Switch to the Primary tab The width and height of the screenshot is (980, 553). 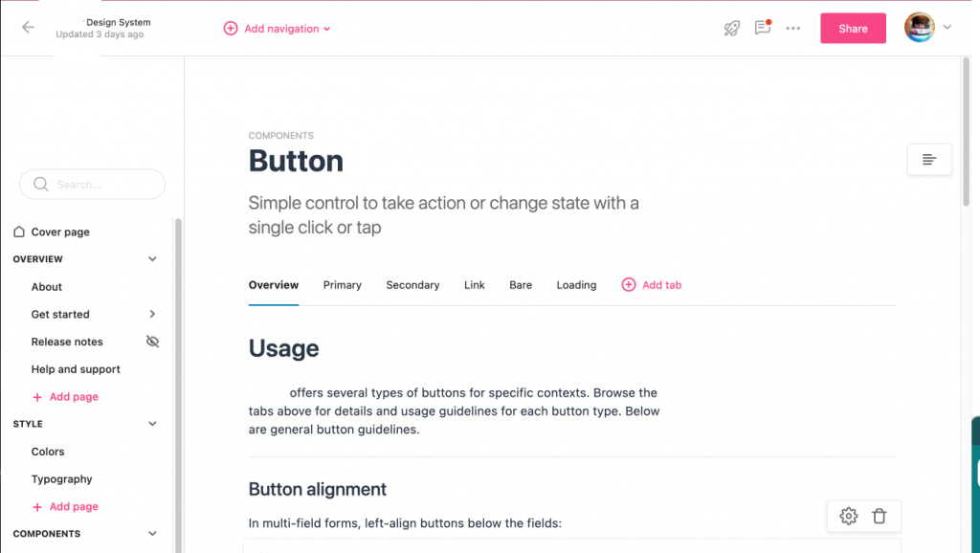tap(342, 285)
